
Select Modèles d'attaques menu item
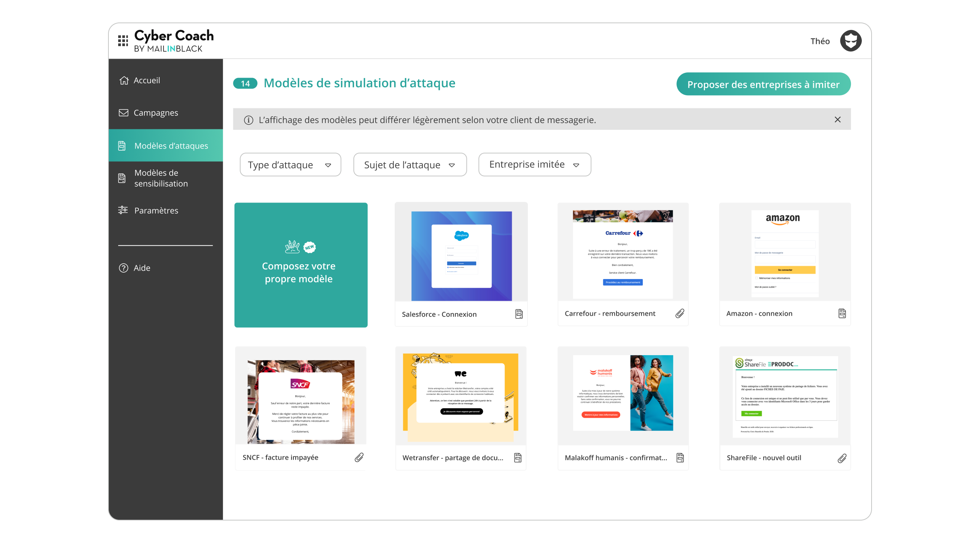165,145
